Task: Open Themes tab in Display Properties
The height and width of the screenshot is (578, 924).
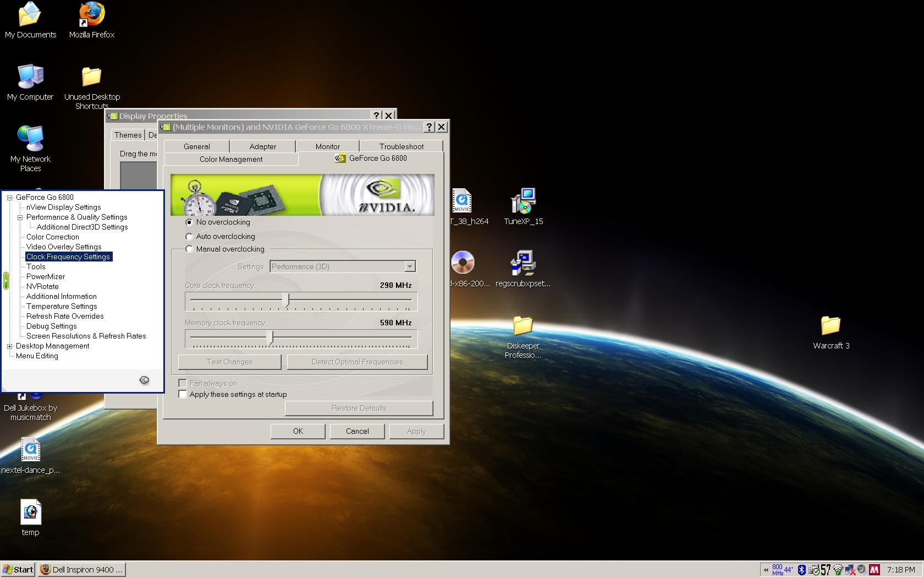Action: pos(128,135)
